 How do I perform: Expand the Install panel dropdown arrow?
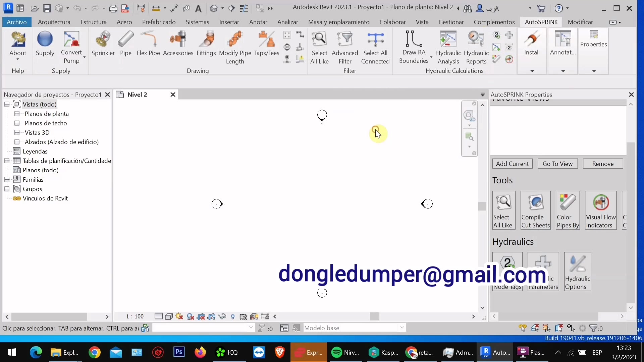[532, 71]
